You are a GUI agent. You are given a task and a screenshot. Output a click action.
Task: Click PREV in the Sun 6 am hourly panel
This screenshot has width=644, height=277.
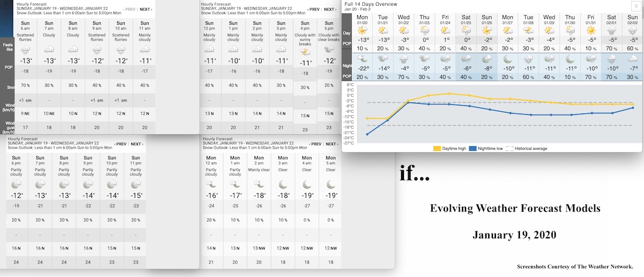129,9
